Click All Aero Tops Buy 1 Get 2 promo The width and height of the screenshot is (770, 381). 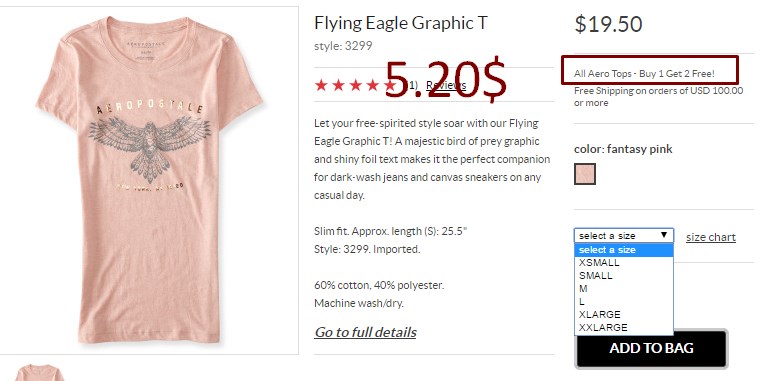(644, 74)
